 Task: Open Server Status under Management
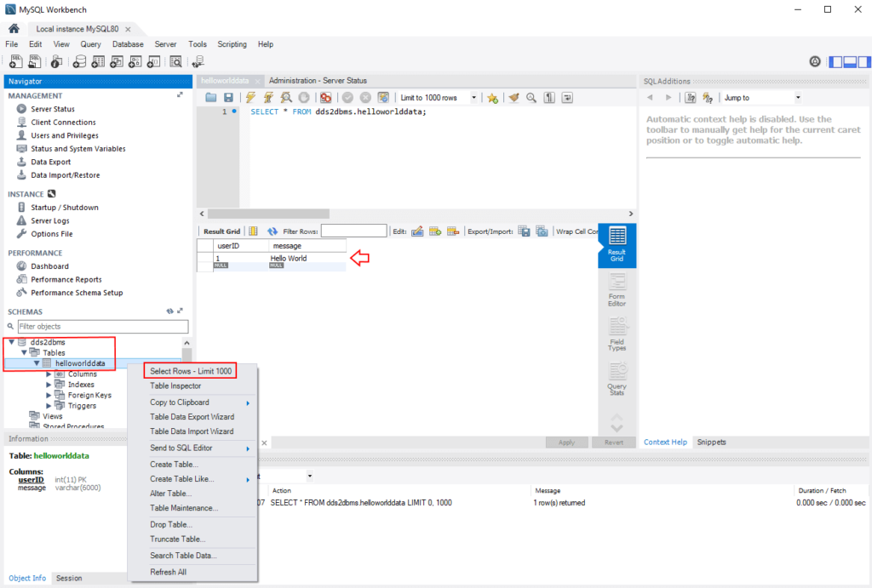tap(52, 109)
